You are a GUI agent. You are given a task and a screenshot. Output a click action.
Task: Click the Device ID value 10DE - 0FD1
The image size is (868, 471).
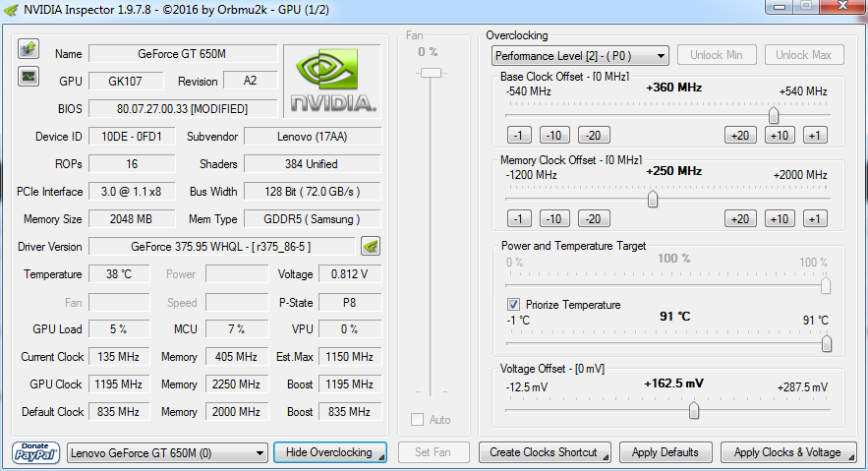pyautogui.click(x=132, y=136)
